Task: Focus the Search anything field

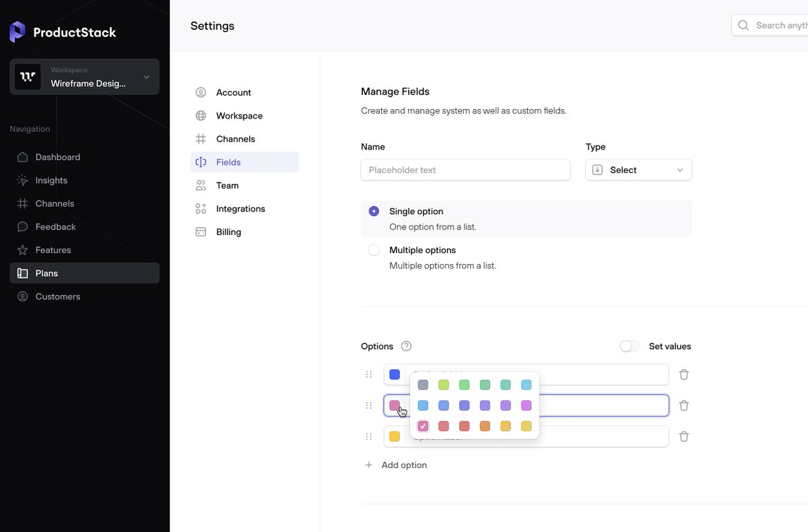Action: point(770,26)
